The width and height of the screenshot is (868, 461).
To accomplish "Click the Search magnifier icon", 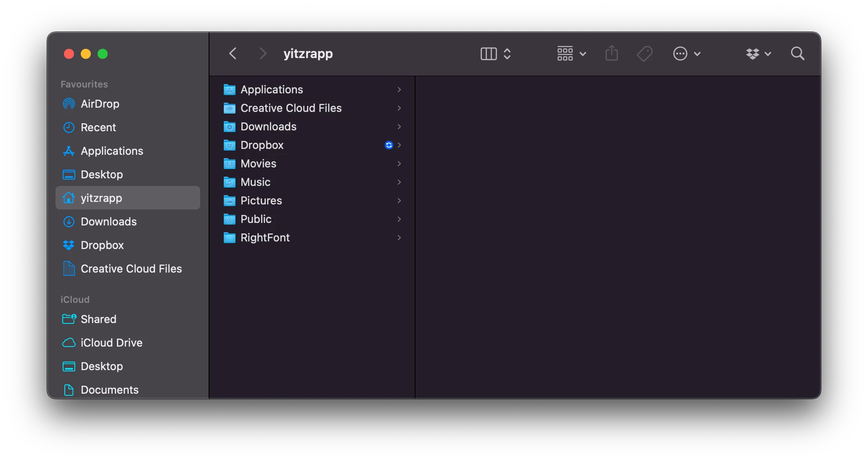I will [797, 53].
